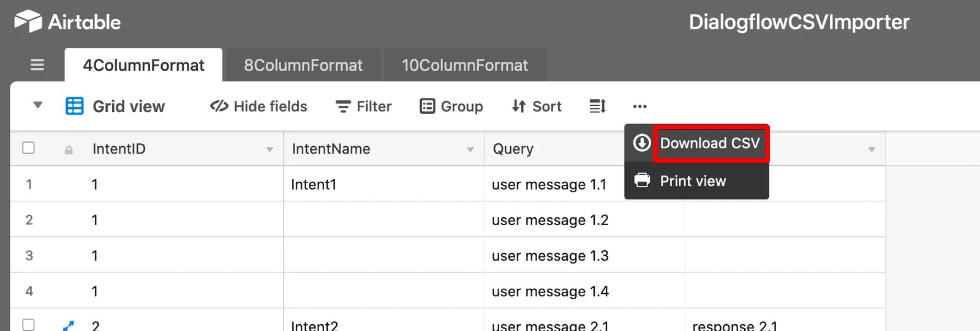Switch to the 8ColumnFormat tab
This screenshot has height=331, width=980.
tap(303, 65)
